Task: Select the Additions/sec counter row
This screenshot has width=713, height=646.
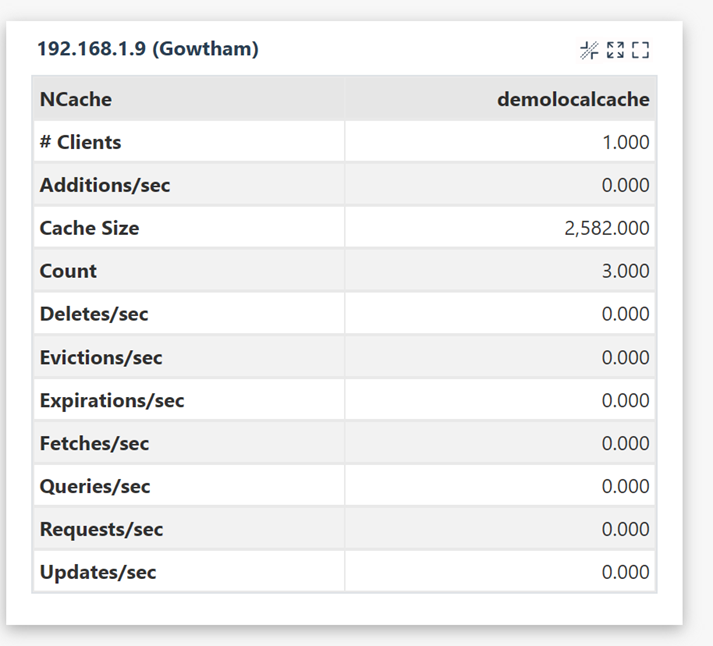Action: [344, 185]
